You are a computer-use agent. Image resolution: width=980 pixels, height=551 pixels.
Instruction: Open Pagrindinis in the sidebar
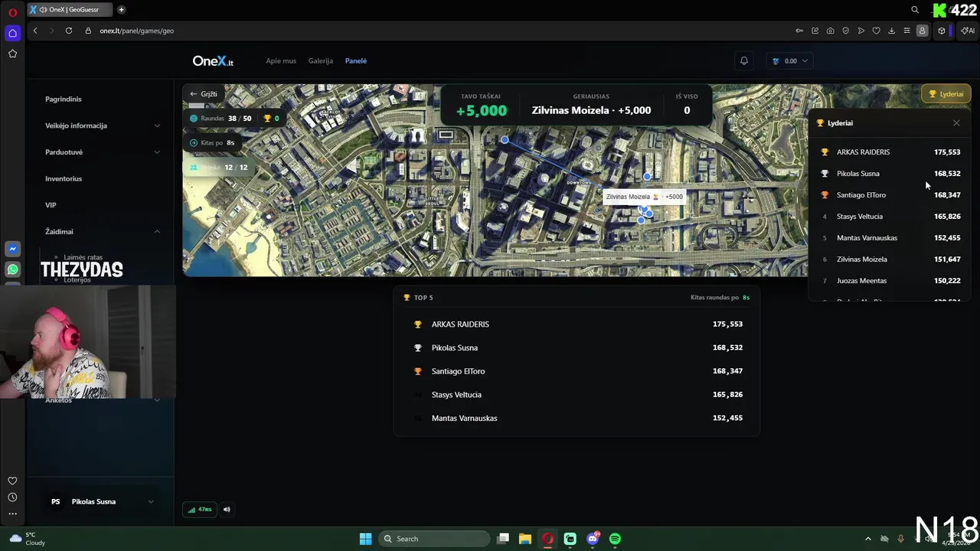point(64,99)
